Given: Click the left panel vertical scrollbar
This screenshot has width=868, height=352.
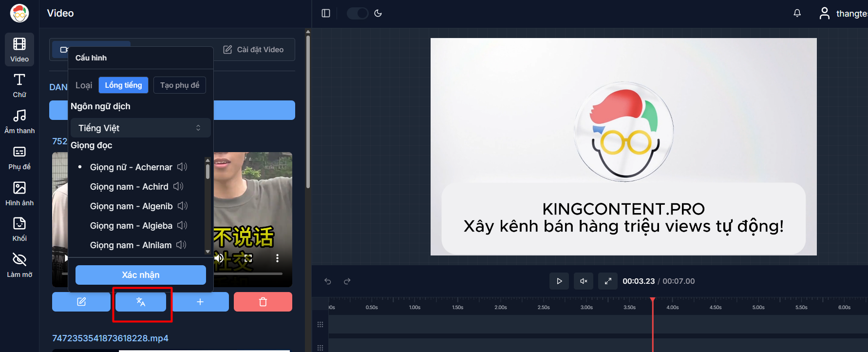Looking at the screenshot, I should 308,111.
